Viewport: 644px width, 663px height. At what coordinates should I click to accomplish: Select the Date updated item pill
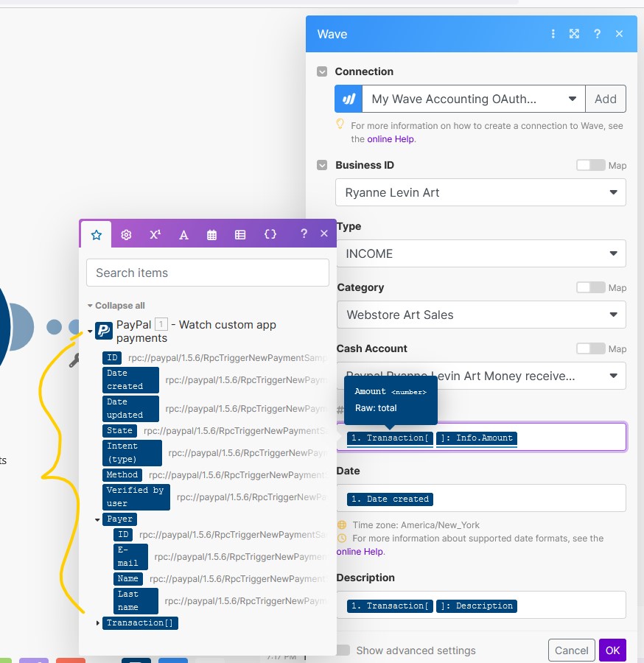(130, 408)
